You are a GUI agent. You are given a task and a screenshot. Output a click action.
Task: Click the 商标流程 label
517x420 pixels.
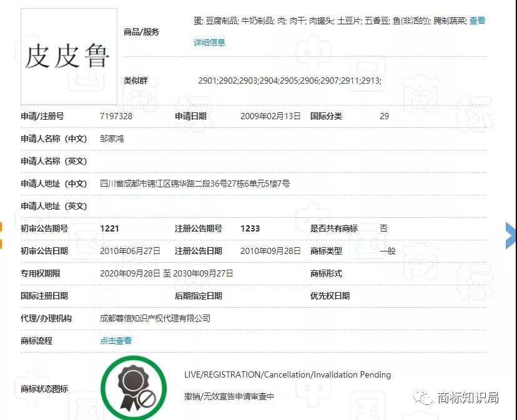[36, 341]
